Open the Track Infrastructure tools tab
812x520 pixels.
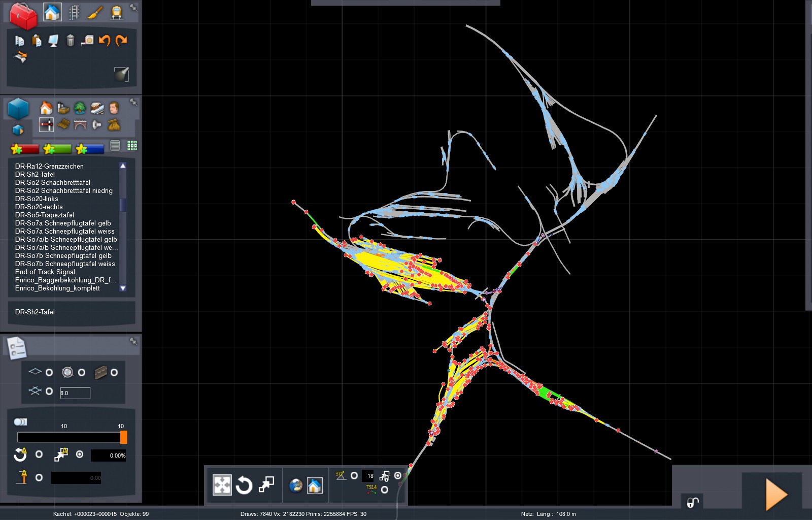point(74,12)
